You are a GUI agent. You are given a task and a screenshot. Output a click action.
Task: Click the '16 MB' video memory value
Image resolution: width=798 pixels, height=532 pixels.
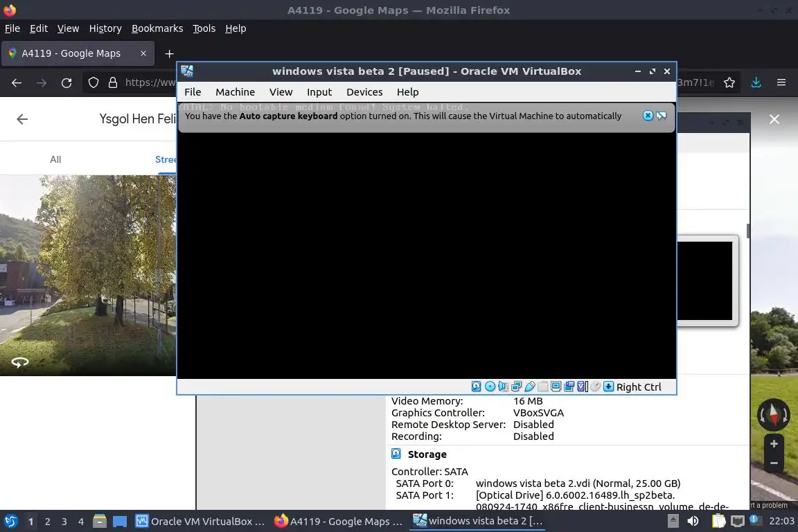(x=528, y=401)
